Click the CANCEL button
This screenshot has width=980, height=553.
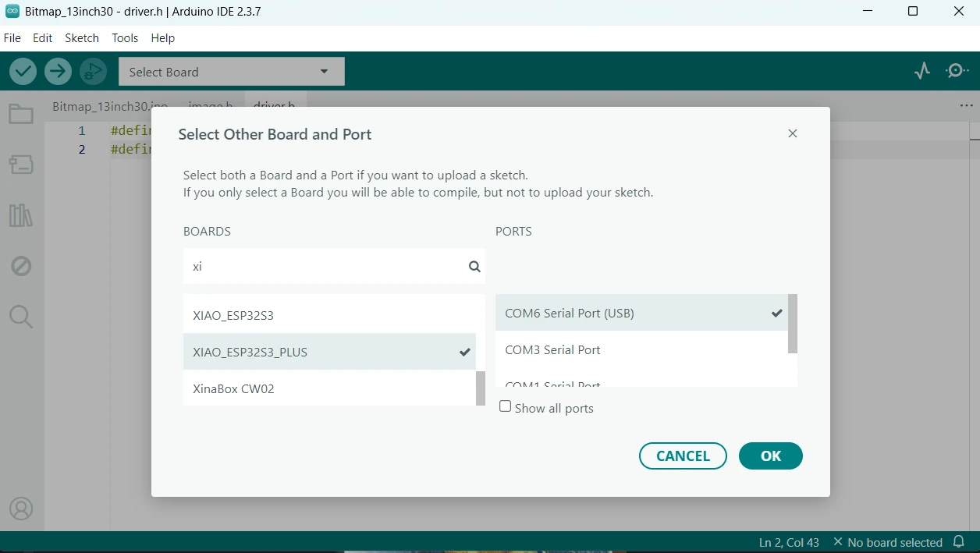683,456
